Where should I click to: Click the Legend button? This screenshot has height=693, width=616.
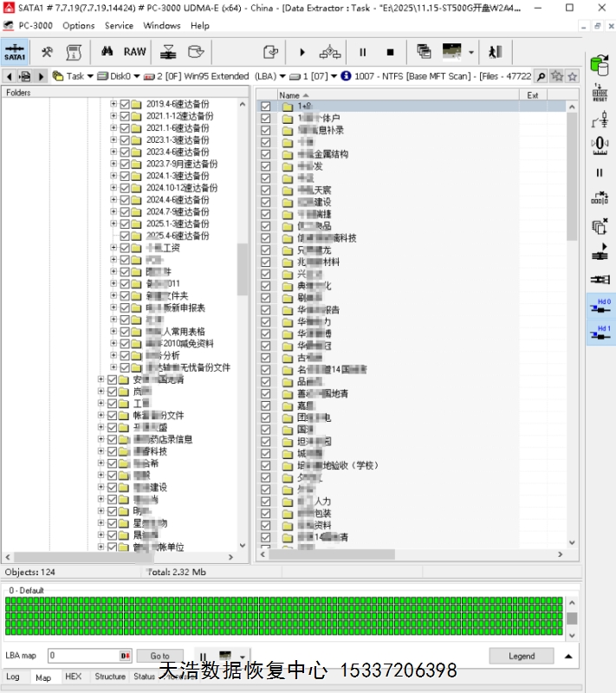pos(521,656)
